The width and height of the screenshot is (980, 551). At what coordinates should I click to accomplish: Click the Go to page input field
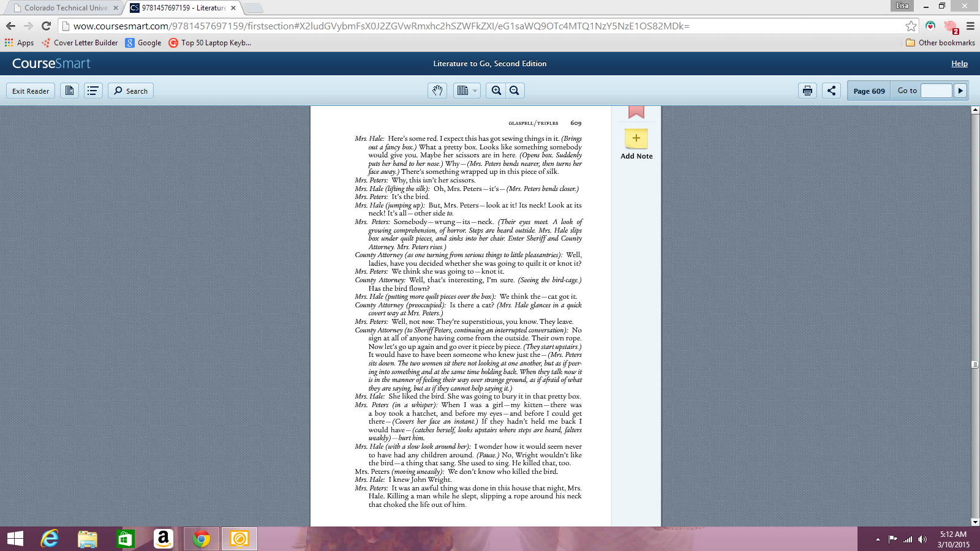click(937, 91)
